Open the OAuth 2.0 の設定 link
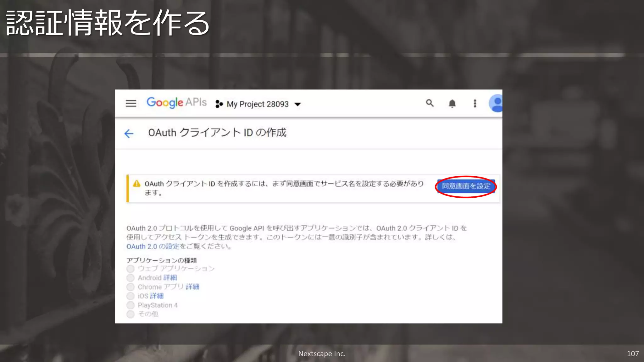The height and width of the screenshot is (362, 644). tap(153, 246)
